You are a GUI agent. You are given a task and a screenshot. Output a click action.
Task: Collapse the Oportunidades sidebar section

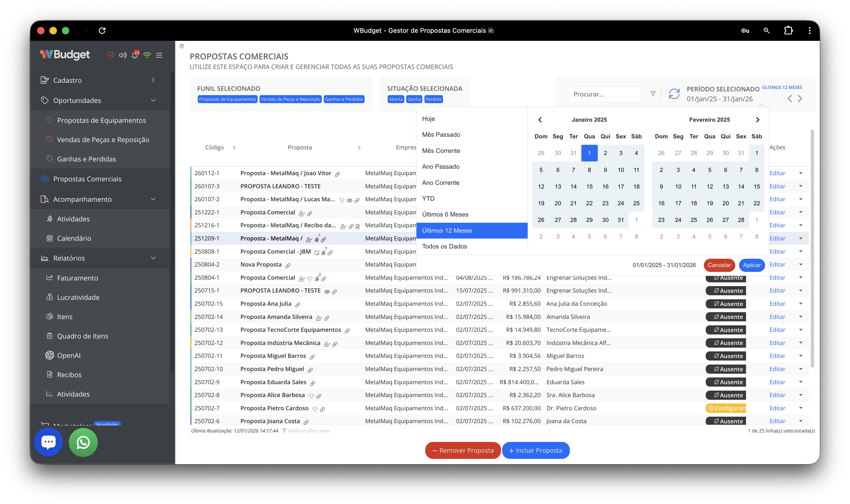point(153,100)
